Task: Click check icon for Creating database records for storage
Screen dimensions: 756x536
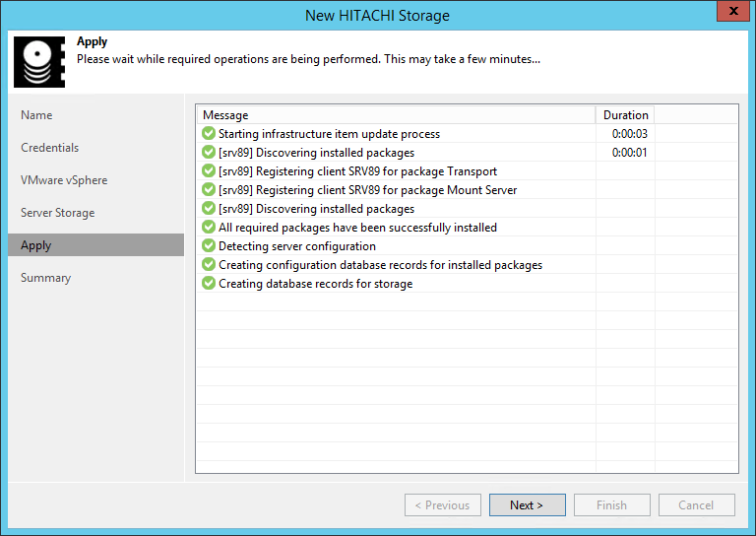Action: [209, 284]
